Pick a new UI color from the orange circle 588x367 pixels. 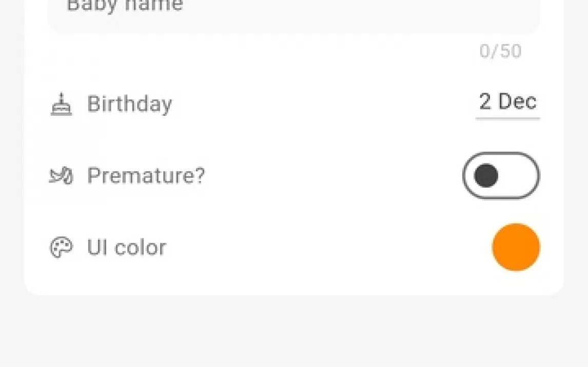click(x=516, y=247)
